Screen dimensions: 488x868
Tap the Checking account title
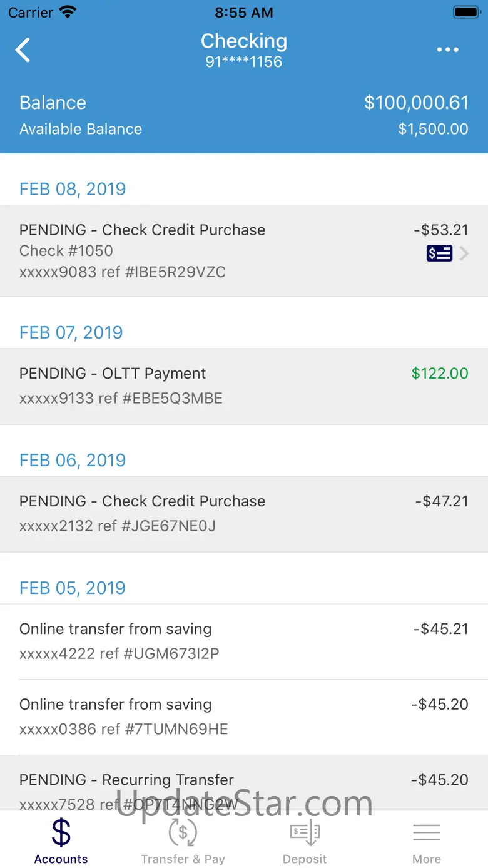(244, 41)
